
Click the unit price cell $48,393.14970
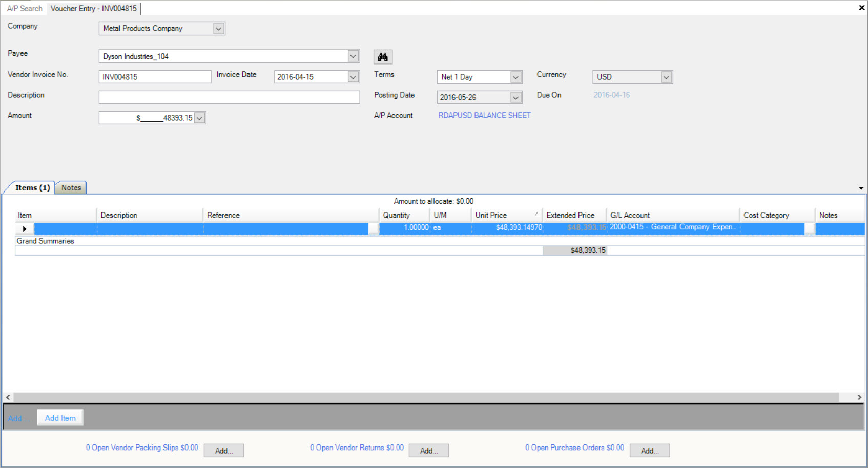pos(507,228)
